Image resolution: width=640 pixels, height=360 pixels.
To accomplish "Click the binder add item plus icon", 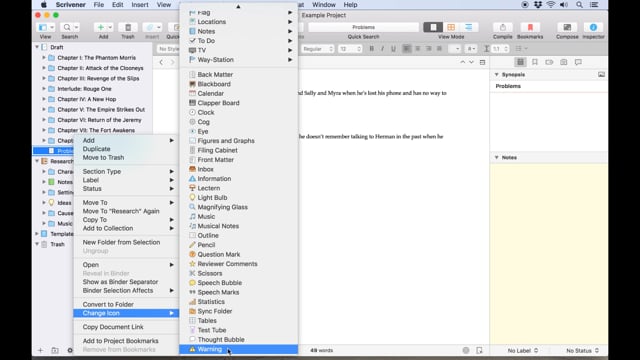I will (40, 350).
